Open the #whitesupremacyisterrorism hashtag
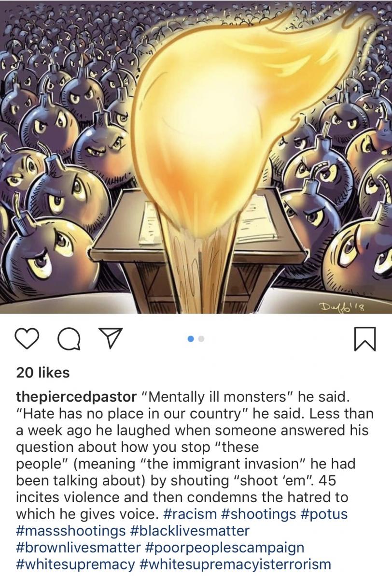The image size is (392, 580). [x=235, y=564]
